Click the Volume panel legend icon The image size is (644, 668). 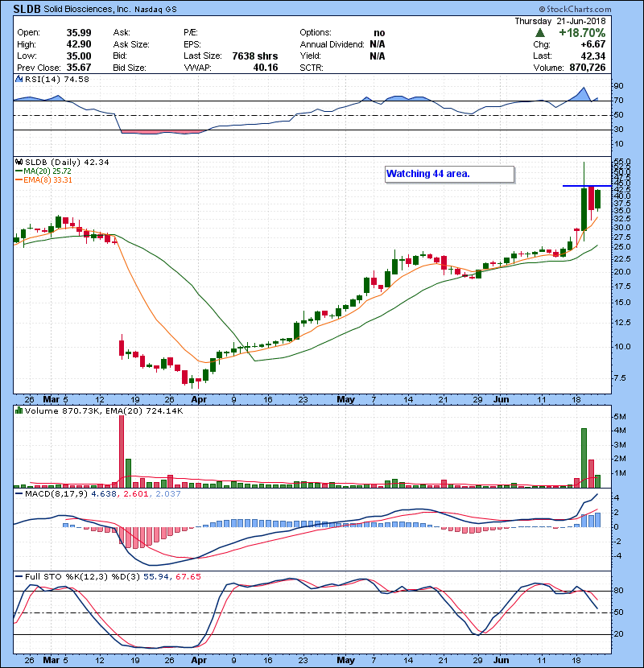[x=17, y=410]
